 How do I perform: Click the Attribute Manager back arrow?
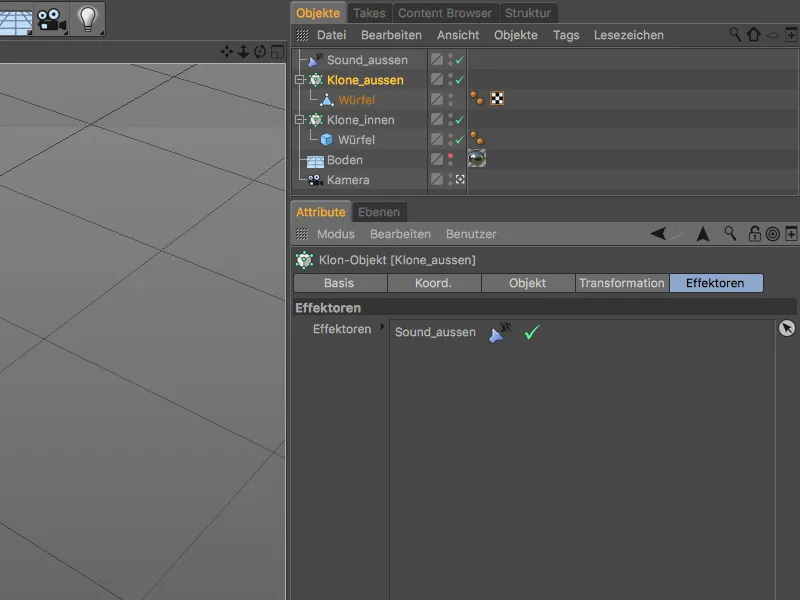(x=658, y=234)
